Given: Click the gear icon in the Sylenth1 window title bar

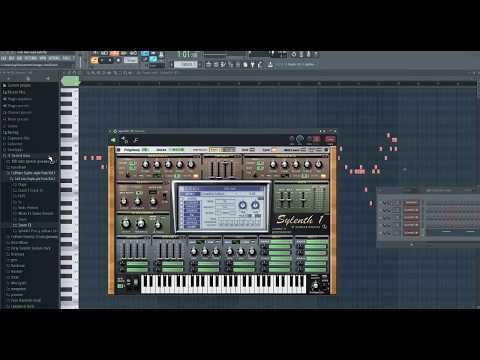Looking at the screenshot, I should (x=115, y=131).
